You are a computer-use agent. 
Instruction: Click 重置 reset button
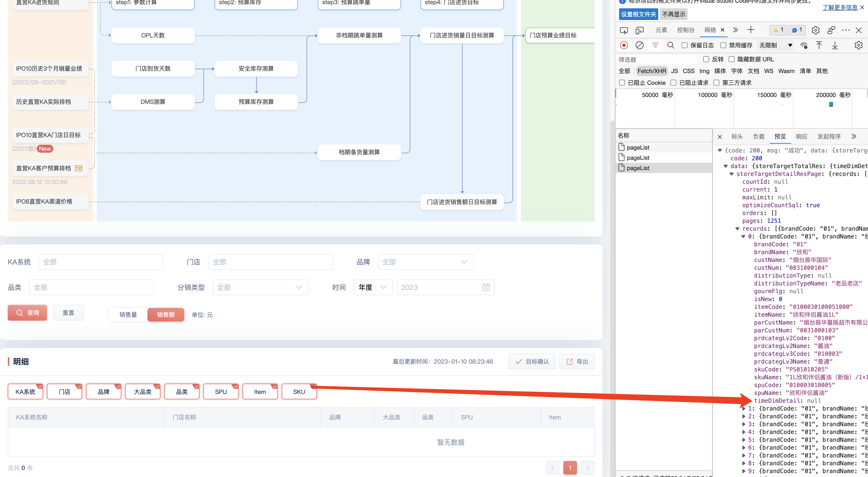tap(68, 313)
